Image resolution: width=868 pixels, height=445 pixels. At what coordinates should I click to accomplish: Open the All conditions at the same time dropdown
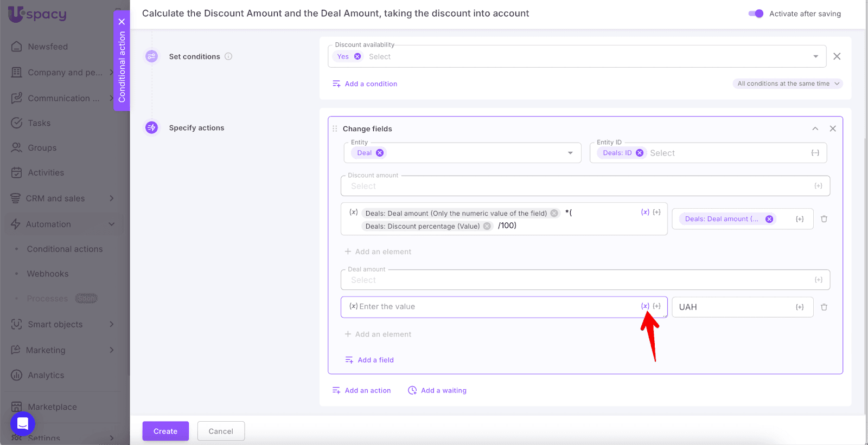(x=788, y=83)
